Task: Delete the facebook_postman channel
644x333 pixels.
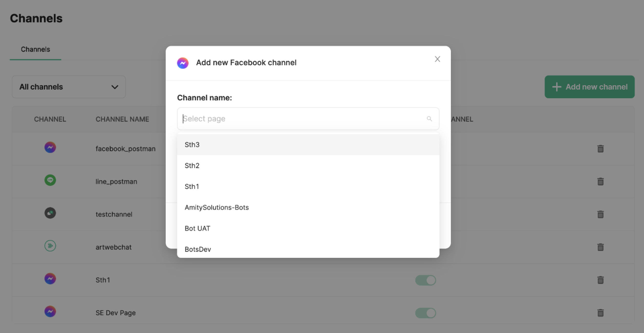Action: 600,149
